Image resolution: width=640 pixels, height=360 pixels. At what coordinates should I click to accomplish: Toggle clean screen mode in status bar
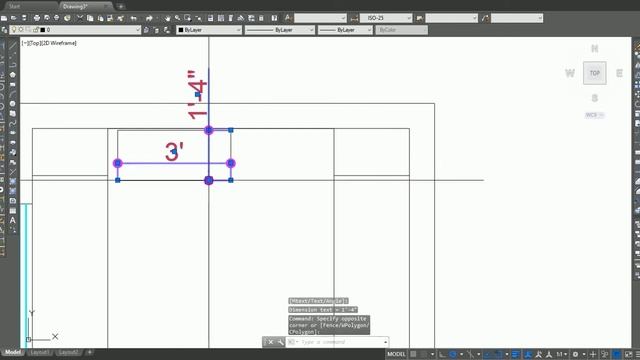628,354
